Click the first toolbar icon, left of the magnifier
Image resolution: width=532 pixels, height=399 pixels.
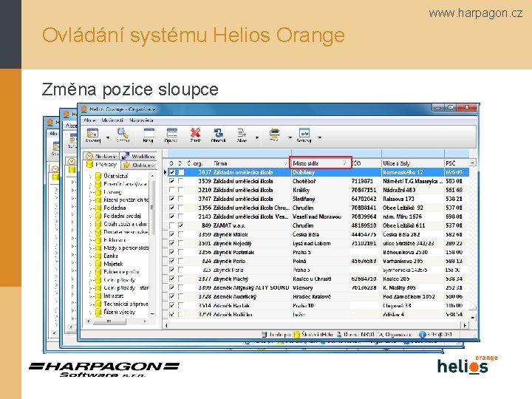[92, 133]
